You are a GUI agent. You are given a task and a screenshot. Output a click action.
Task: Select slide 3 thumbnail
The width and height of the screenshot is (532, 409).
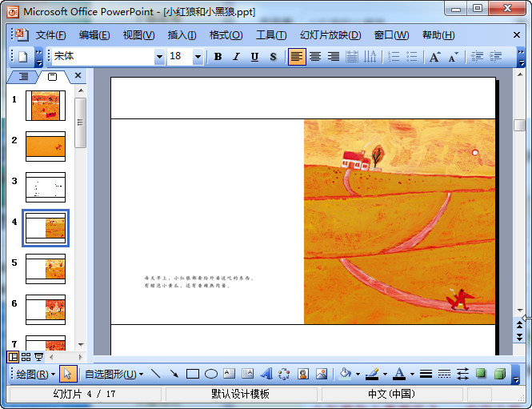pos(46,187)
